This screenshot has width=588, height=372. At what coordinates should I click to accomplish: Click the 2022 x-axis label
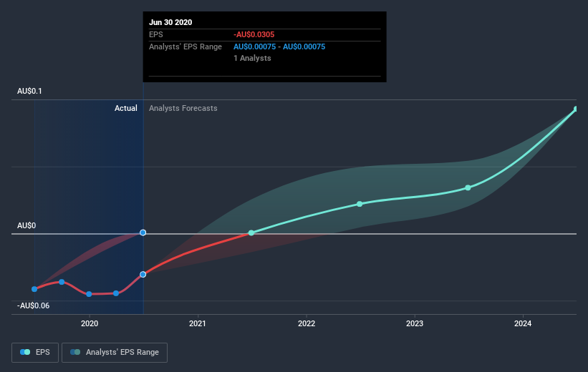click(307, 323)
